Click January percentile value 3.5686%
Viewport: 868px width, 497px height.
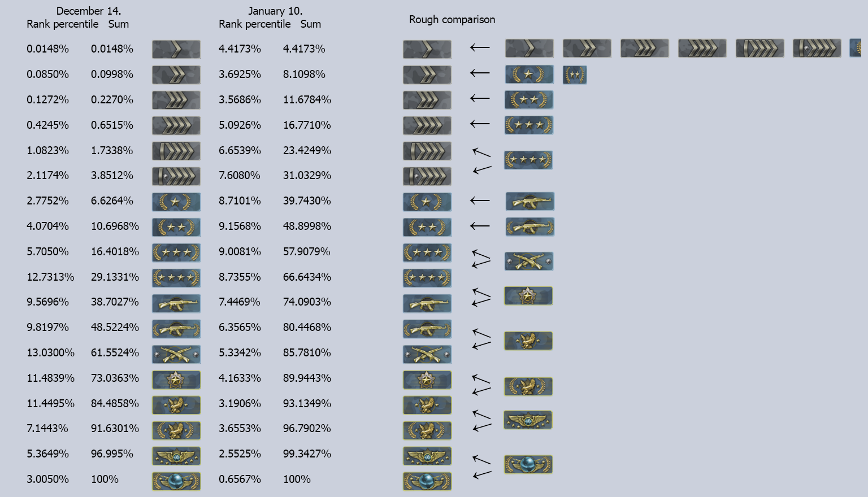coord(240,100)
